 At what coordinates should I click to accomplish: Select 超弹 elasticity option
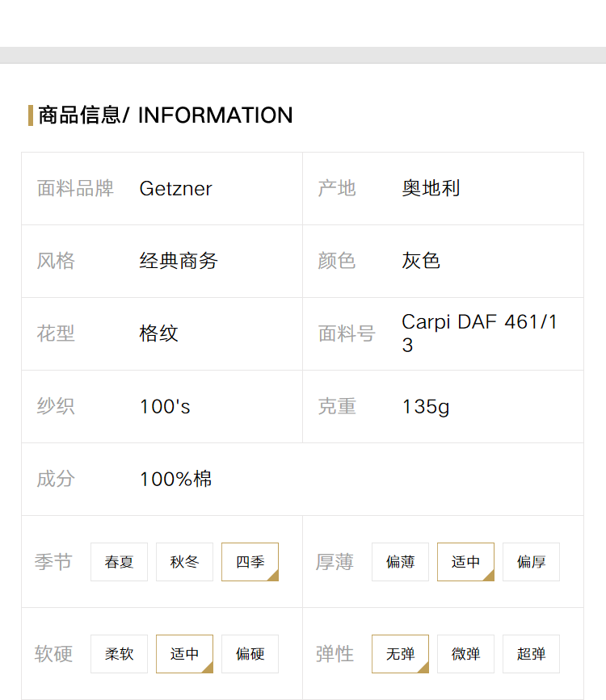tap(531, 654)
